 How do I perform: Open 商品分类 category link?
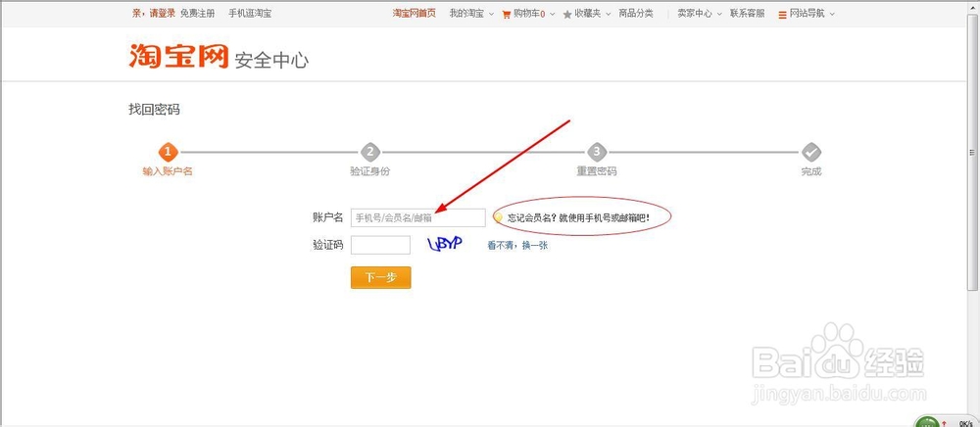pos(636,13)
